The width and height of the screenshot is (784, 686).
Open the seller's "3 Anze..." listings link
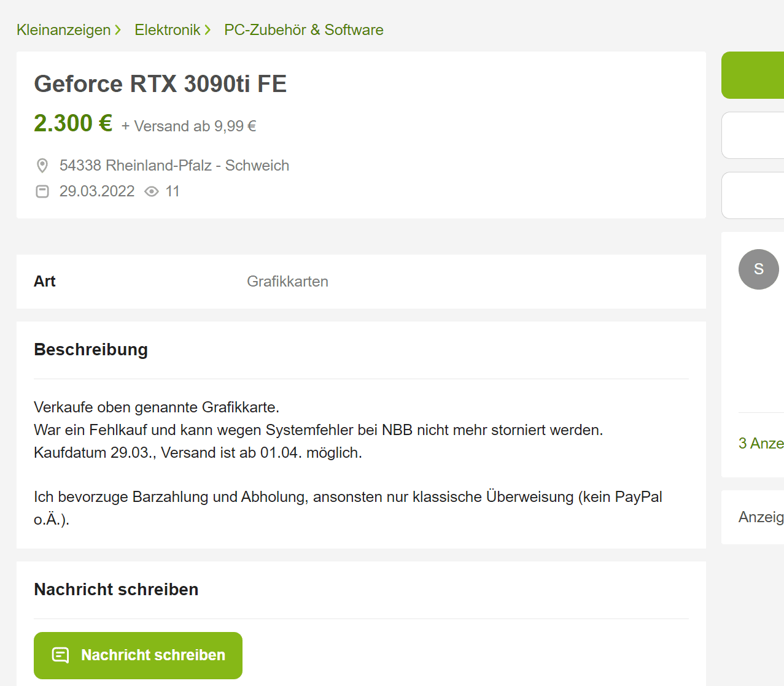point(761,443)
